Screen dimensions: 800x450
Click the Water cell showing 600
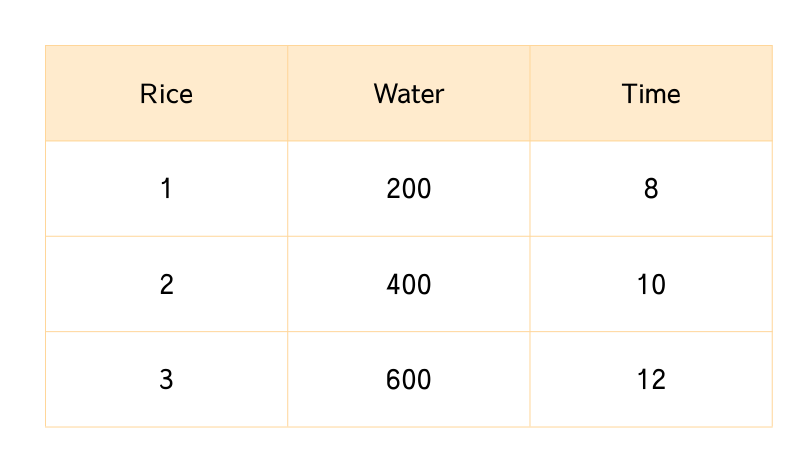coord(408,380)
